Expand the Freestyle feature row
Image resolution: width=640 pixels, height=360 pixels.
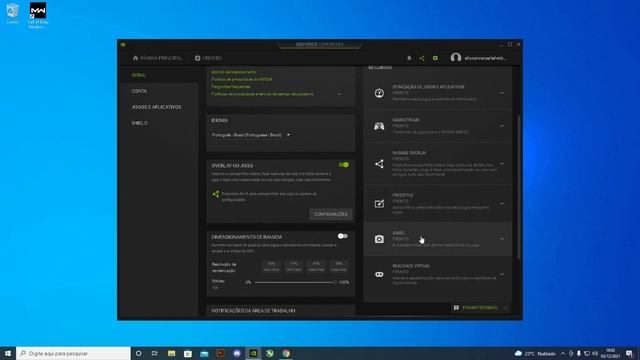[x=502, y=204]
